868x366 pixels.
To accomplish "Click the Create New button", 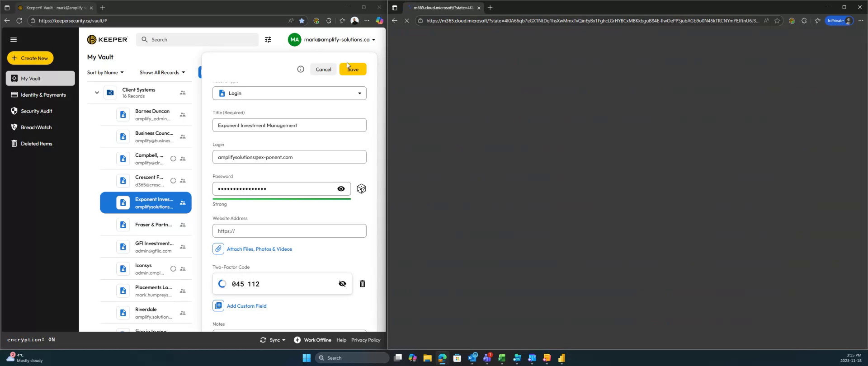I will (x=30, y=58).
